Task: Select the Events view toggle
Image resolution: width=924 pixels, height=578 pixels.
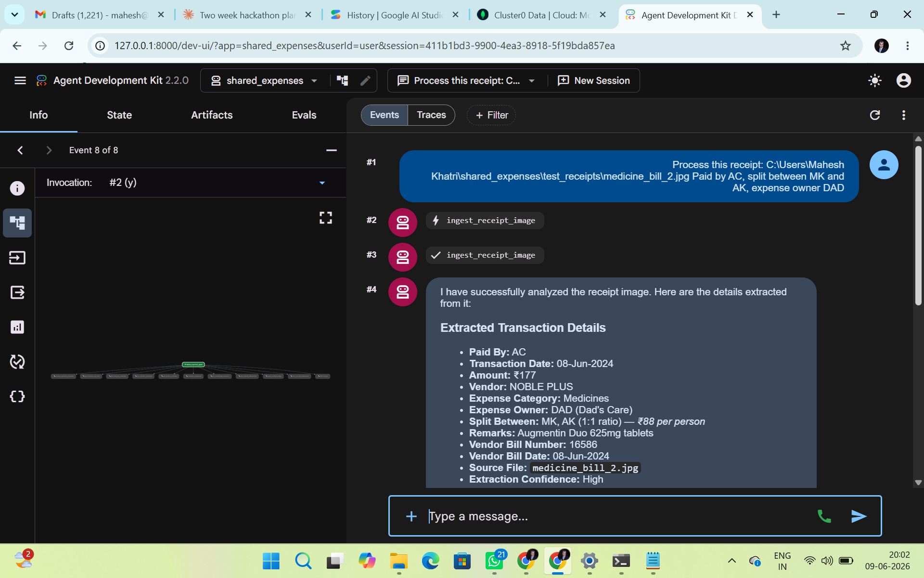Action: click(385, 115)
